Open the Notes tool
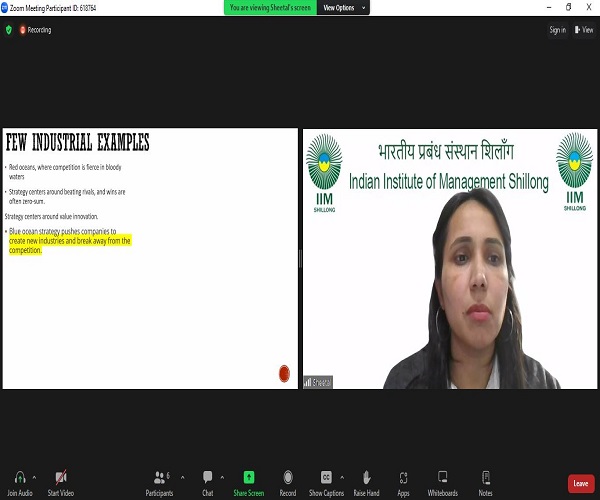 point(486,483)
